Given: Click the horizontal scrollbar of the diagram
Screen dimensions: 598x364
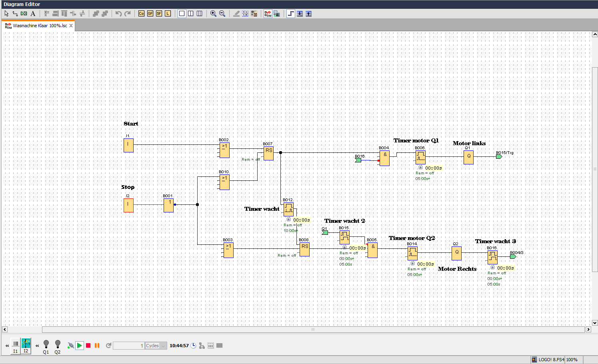Looking at the screenshot, I should [313, 330].
